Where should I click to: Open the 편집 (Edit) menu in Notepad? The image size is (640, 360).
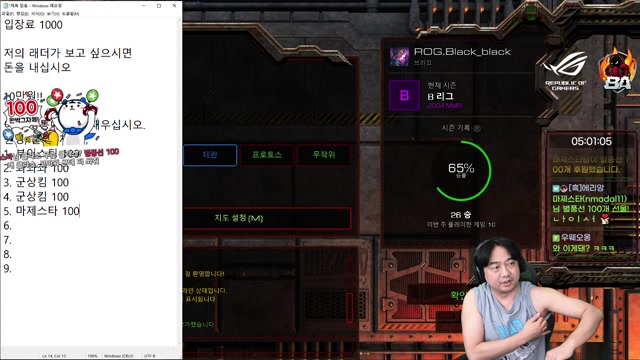pos(22,13)
